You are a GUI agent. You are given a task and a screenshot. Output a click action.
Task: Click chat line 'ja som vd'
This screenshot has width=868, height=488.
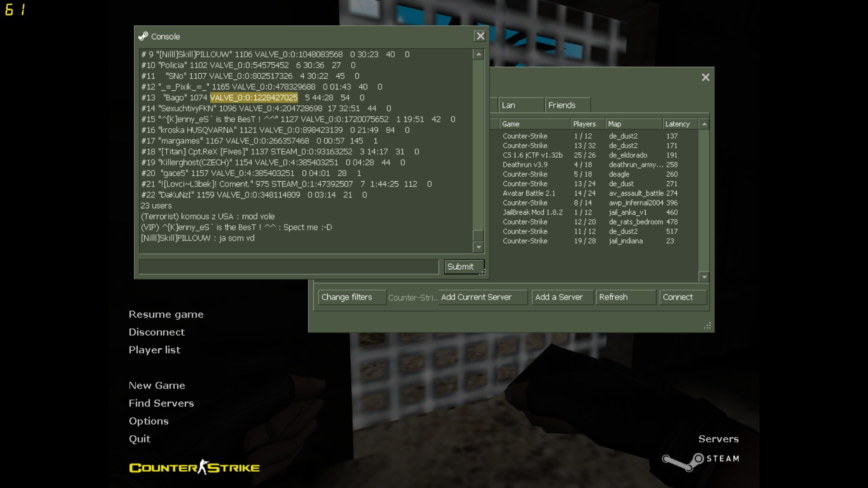coord(198,238)
